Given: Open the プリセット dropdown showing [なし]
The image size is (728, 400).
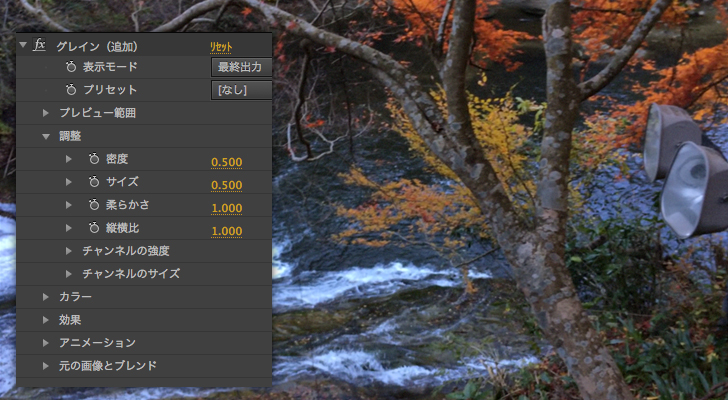Looking at the screenshot, I should point(241,90).
